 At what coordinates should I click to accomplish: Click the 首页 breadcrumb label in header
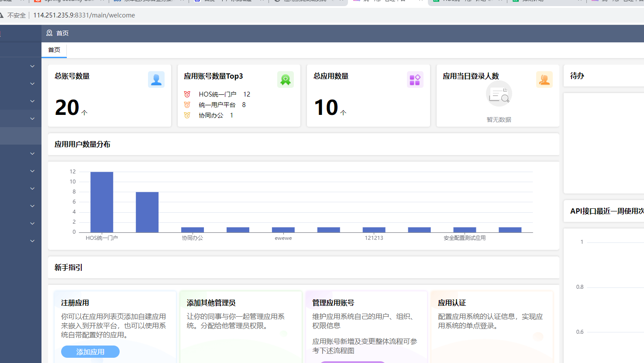tap(62, 33)
